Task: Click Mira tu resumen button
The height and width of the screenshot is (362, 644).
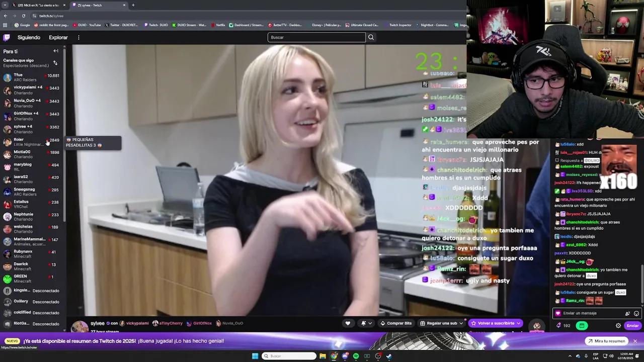Action: click(606, 341)
